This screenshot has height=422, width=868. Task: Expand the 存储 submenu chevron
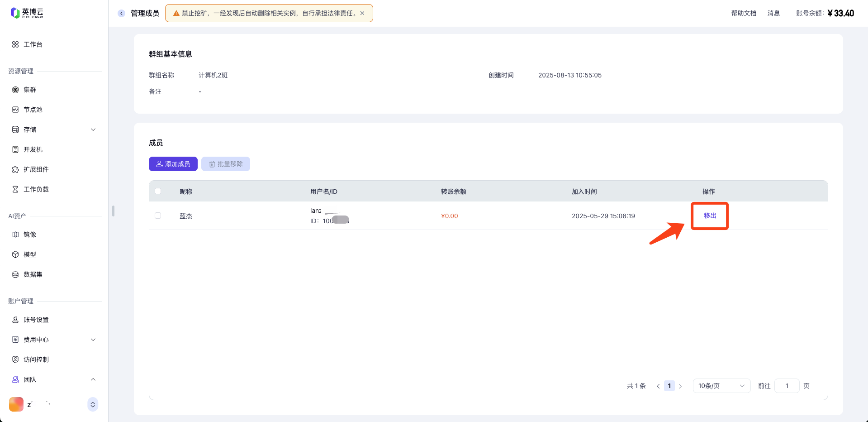[x=93, y=129]
